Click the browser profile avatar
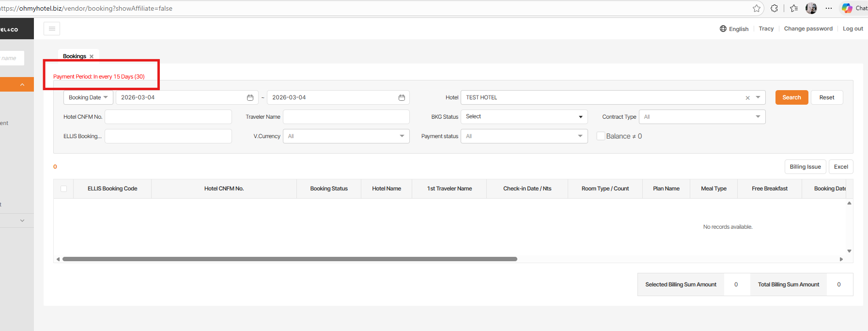Screen dimensions: 868x331 pos(811,8)
